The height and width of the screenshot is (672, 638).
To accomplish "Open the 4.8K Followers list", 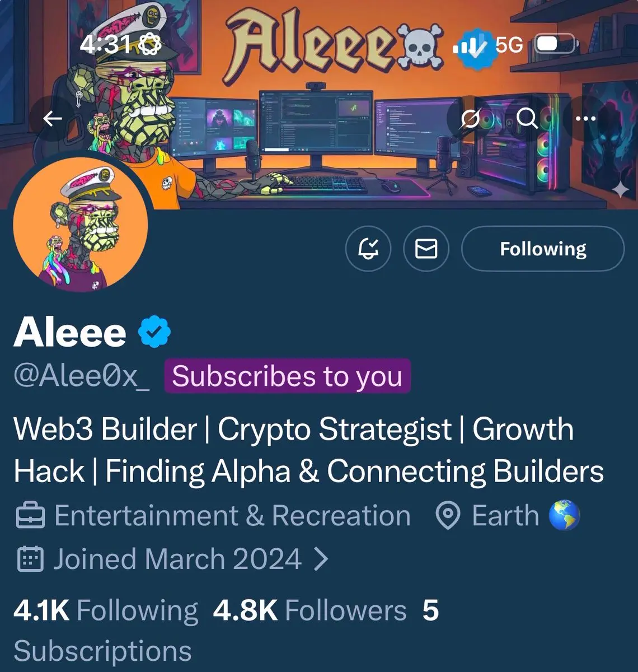I will (x=310, y=610).
